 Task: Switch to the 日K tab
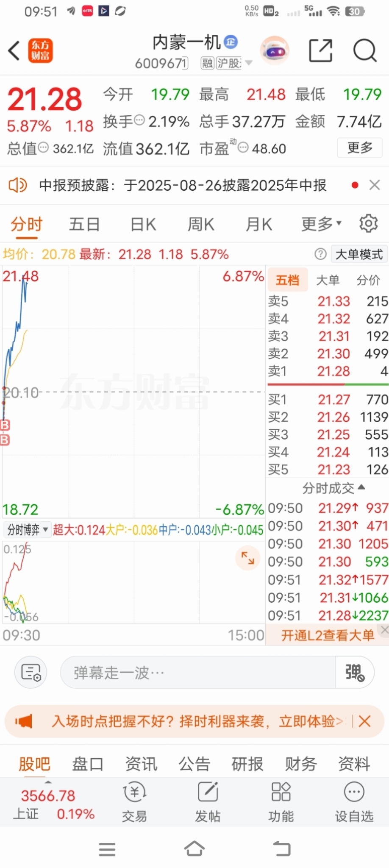click(x=143, y=224)
